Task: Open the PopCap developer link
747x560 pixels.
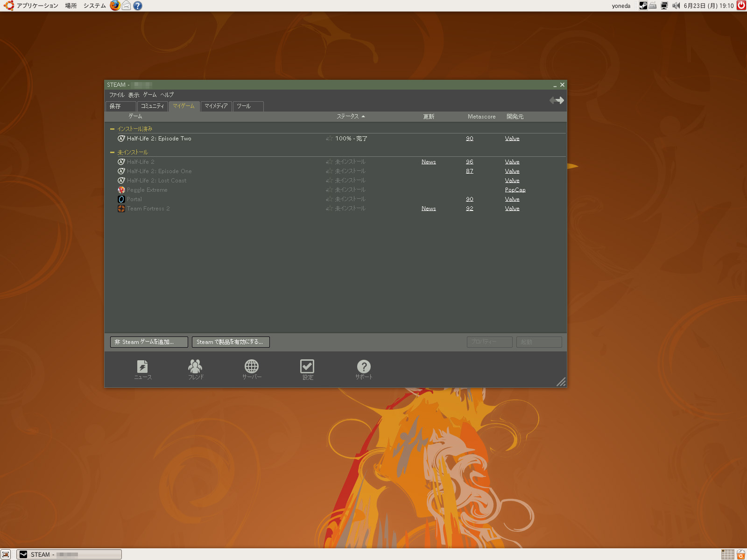Action: (x=515, y=190)
